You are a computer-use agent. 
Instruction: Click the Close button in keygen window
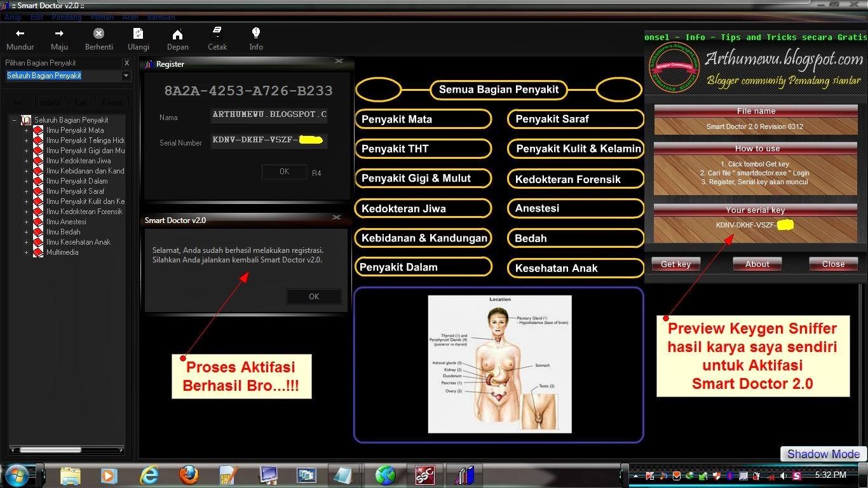coord(833,264)
